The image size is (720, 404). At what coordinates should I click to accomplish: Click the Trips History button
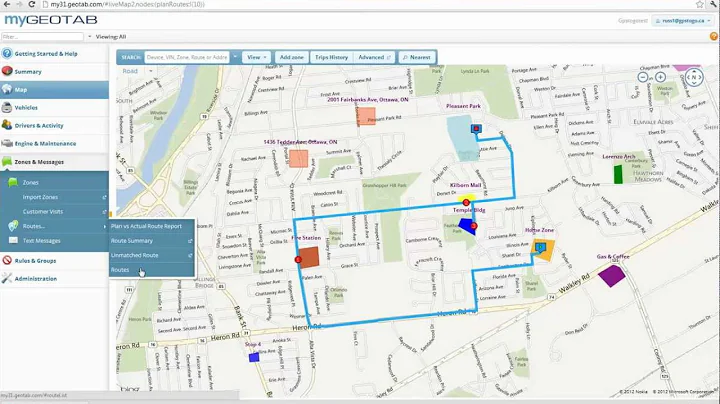point(332,57)
